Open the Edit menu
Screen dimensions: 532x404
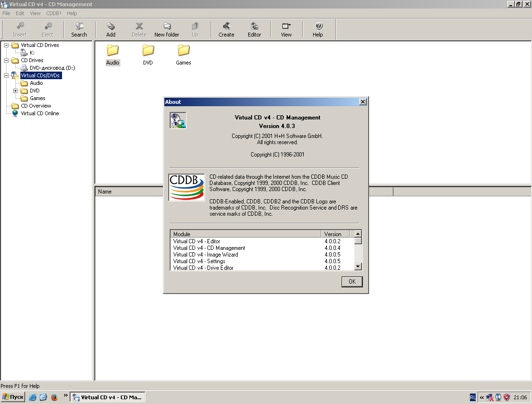click(x=20, y=13)
